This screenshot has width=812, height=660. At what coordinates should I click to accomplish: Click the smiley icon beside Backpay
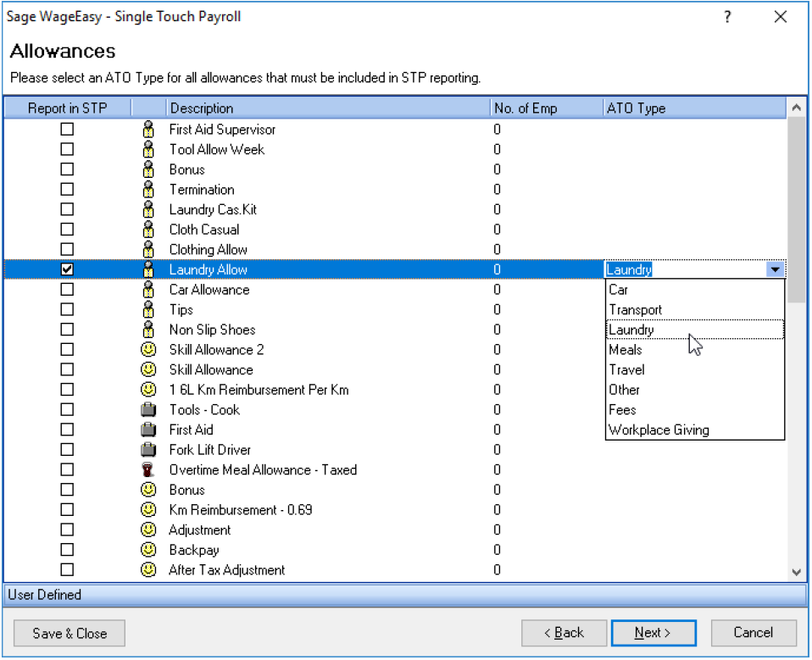pyautogui.click(x=148, y=549)
